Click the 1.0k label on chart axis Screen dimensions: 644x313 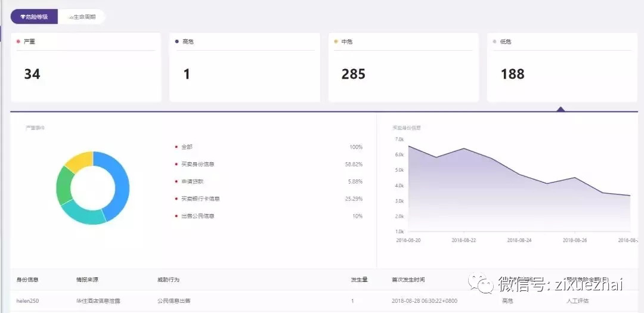[400, 232]
